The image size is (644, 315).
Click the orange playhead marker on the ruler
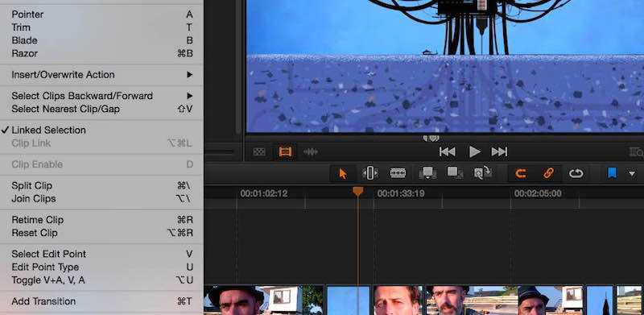pos(357,191)
